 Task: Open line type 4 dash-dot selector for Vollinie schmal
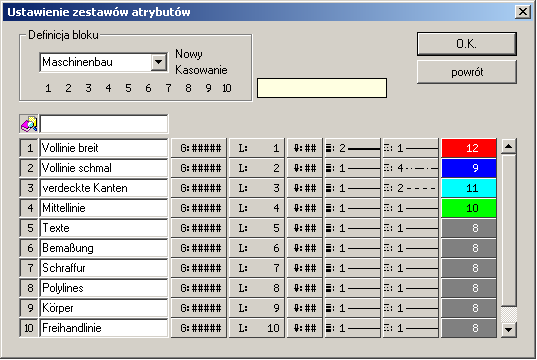[411, 168]
